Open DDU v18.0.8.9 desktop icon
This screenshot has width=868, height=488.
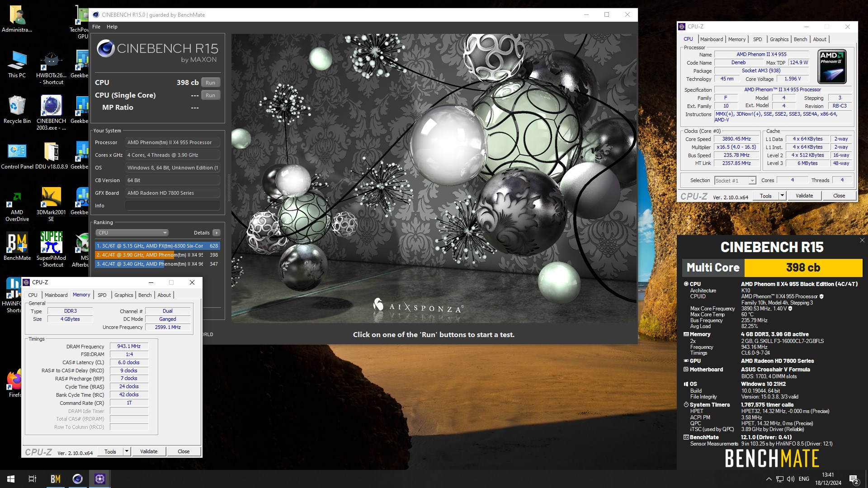pos(51,155)
